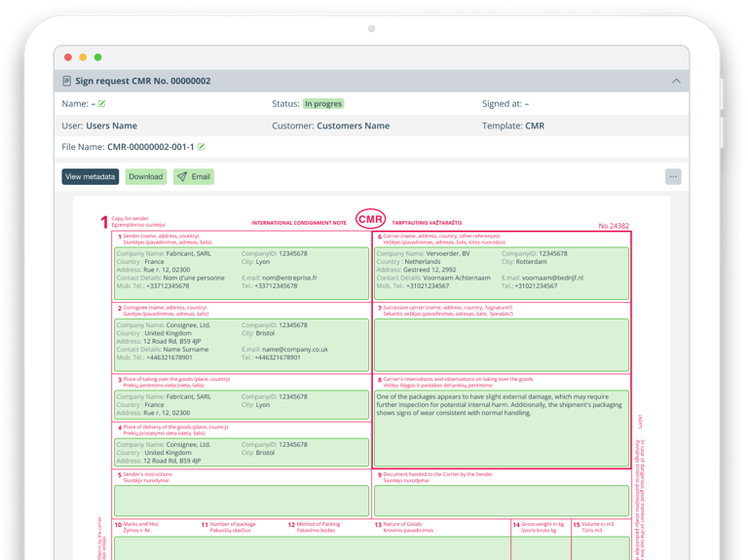Click carrier email voornaam@bedrijf.nl

click(x=552, y=278)
